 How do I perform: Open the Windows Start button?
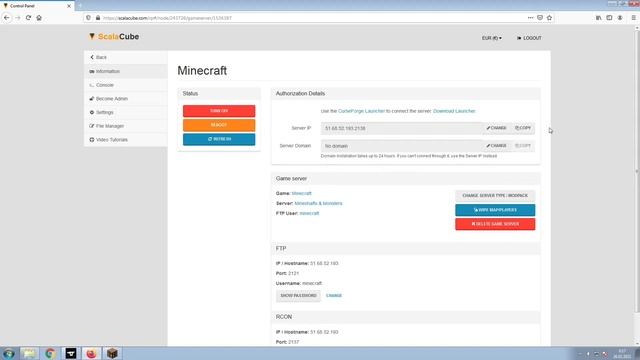pos(9,353)
